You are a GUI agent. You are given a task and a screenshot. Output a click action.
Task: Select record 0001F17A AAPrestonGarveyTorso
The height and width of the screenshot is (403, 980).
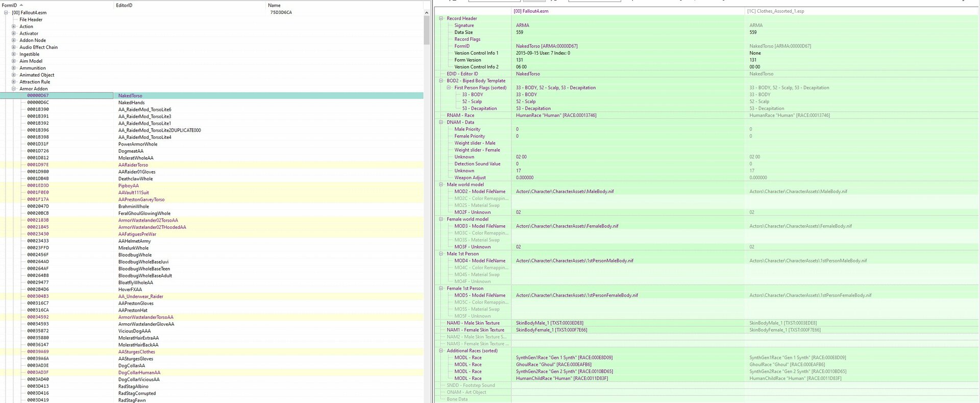point(212,200)
